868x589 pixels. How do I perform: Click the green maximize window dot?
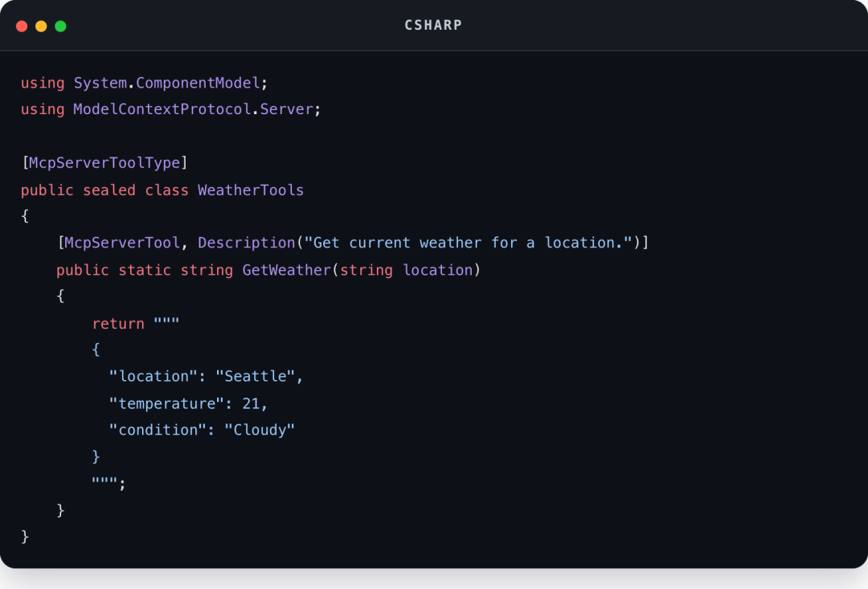pos(60,26)
